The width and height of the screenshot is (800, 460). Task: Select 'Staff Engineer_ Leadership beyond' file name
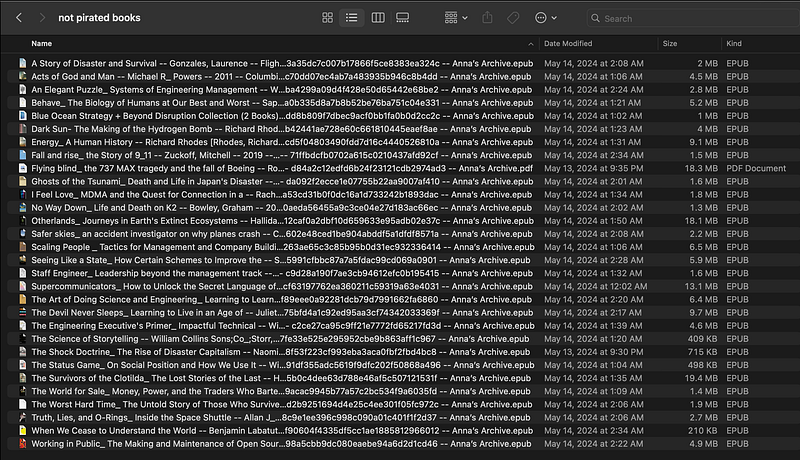tap(282, 273)
